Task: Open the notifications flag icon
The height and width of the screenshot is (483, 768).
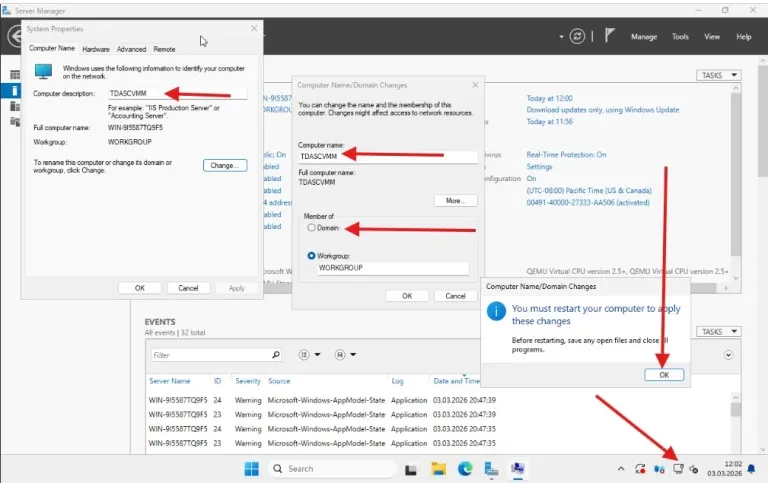Action: click(609, 35)
